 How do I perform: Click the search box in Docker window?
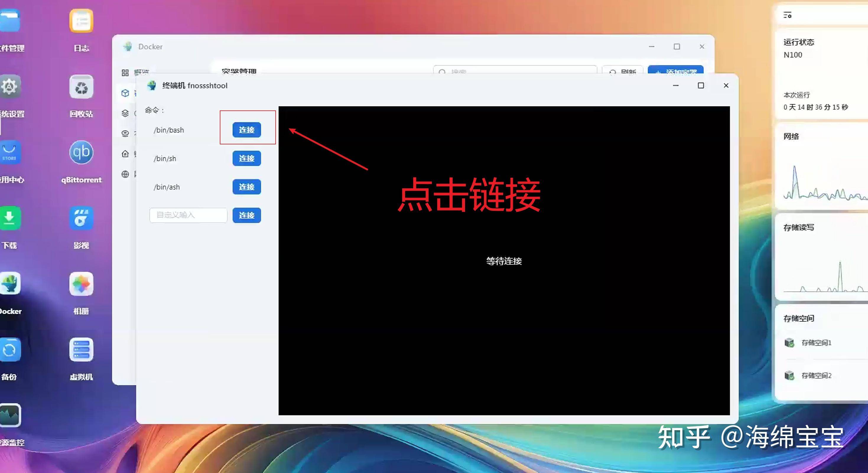pyautogui.click(x=515, y=70)
